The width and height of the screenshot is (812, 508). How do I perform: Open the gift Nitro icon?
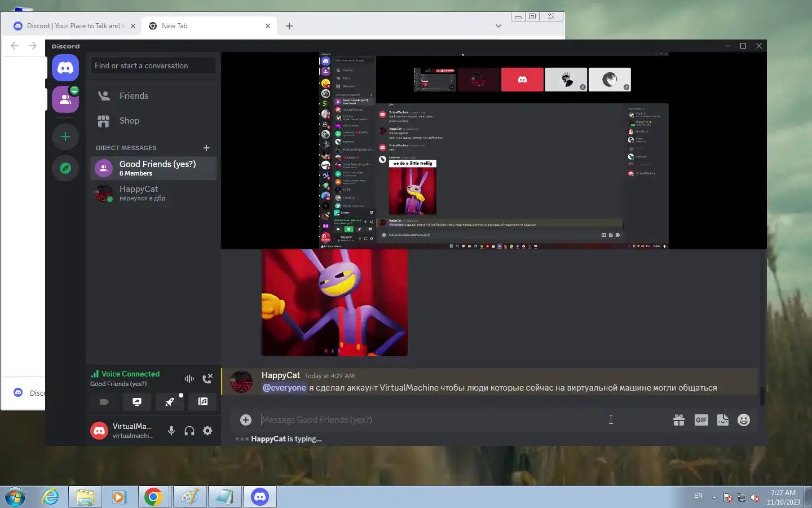[x=679, y=420]
